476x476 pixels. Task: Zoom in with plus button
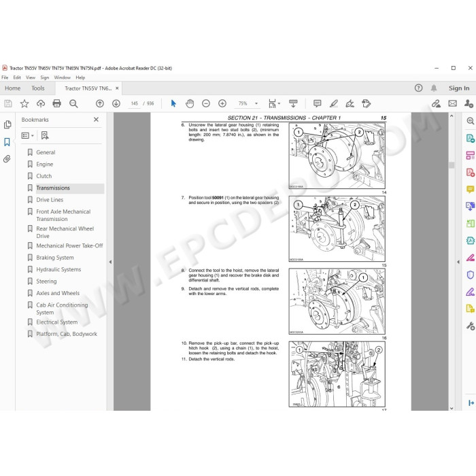222,104
